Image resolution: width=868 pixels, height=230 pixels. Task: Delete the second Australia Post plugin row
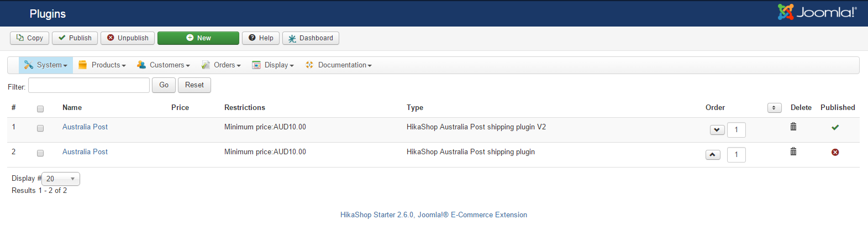[x=793, y=151]
